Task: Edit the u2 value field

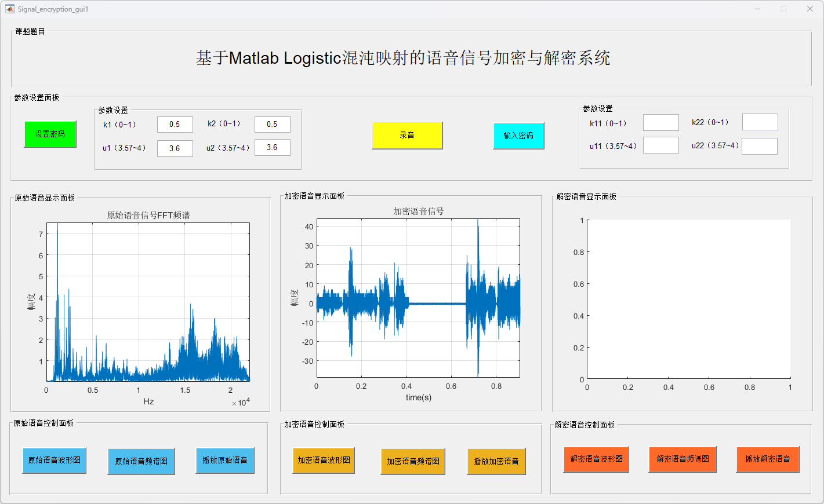Action: tap(272, 148)
